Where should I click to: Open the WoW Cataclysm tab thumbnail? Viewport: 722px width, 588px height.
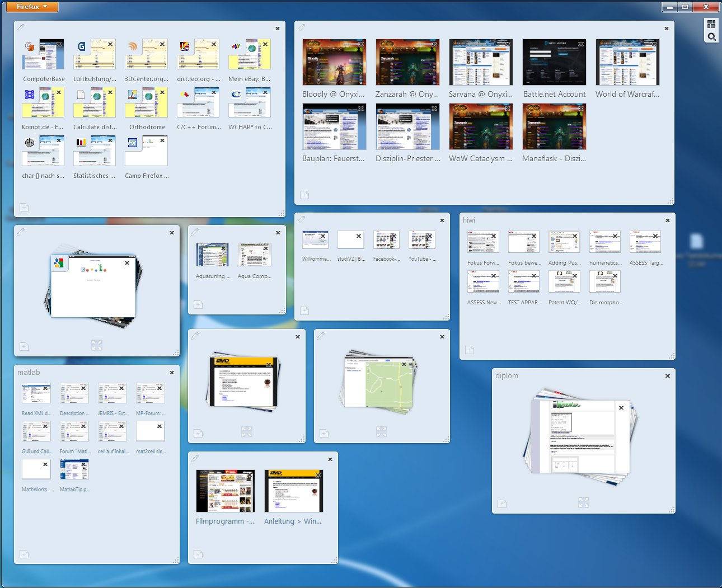(481, 126)
